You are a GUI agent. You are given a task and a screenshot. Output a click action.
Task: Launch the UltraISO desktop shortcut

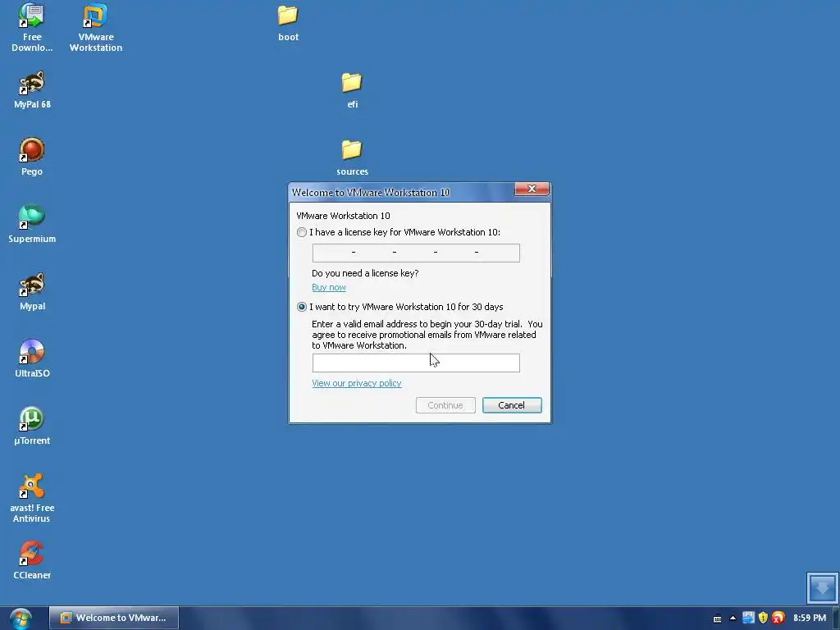(x=32, y=358)
